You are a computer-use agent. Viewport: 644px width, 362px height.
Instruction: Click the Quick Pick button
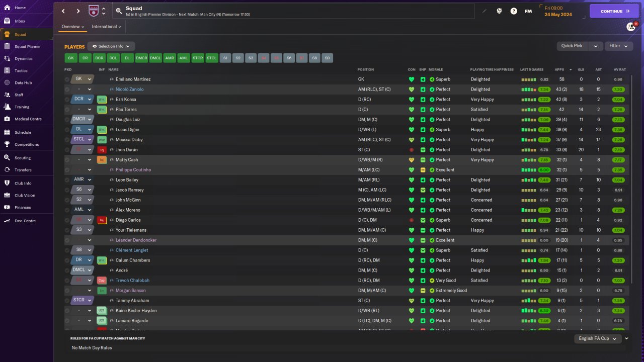coord(573,46)
